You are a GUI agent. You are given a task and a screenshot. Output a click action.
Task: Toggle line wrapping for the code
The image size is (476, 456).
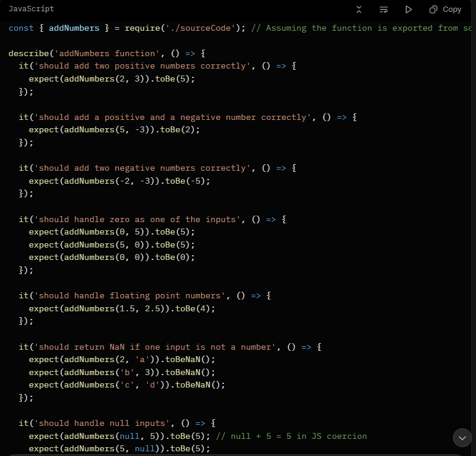(x=384, y=9)
